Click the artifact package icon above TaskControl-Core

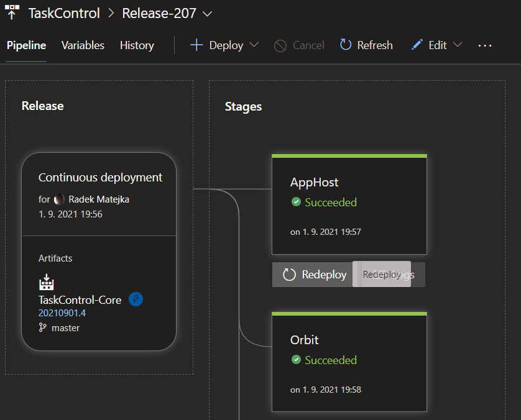click(x=46, y=283)
